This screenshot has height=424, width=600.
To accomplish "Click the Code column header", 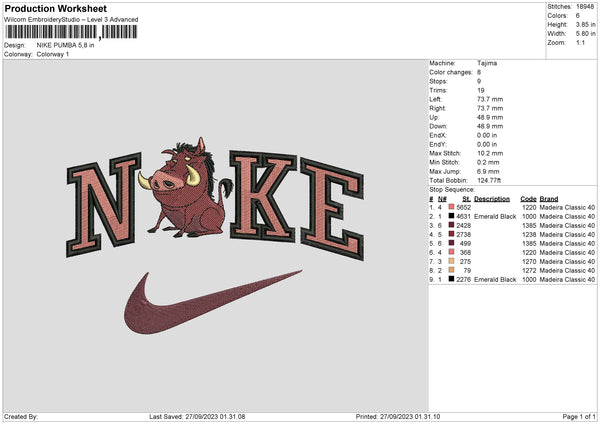I will coord(528,199).
